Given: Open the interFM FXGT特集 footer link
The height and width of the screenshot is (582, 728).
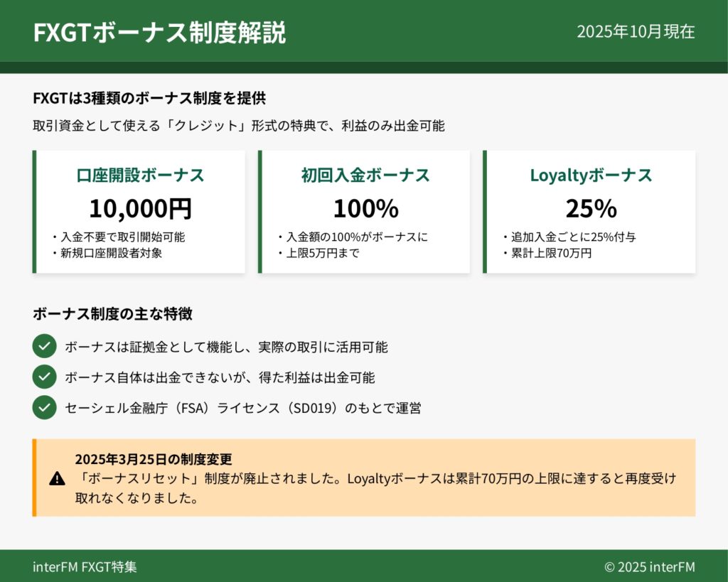Looking at the screenshot, I should (85, 567).
